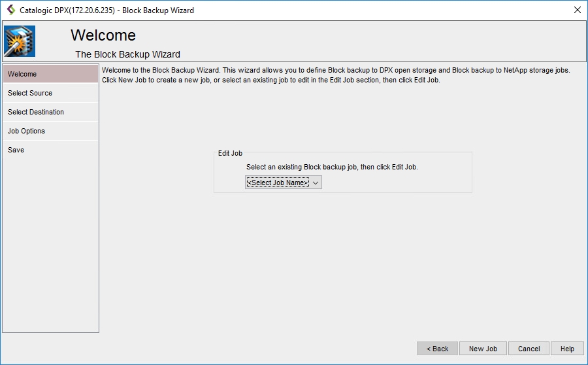Viewport: 588px width, 365px height.
Task: Expand the job name dropdown arrow
Action: click(316, 182)
